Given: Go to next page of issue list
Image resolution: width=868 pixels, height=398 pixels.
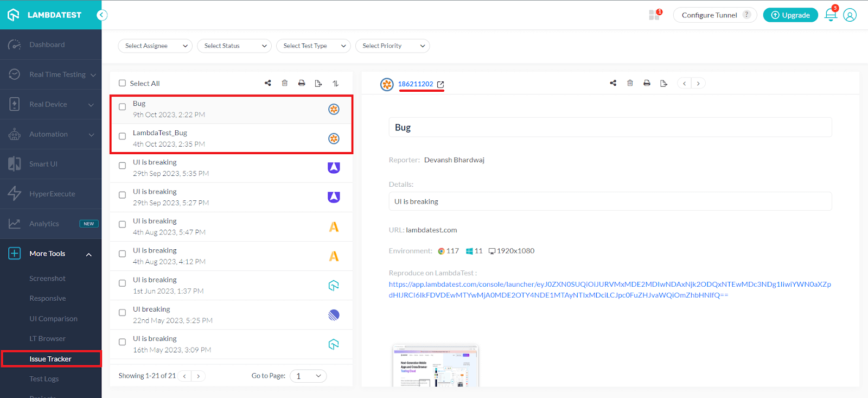Looking at the screenshot, I should click(199, 376).
